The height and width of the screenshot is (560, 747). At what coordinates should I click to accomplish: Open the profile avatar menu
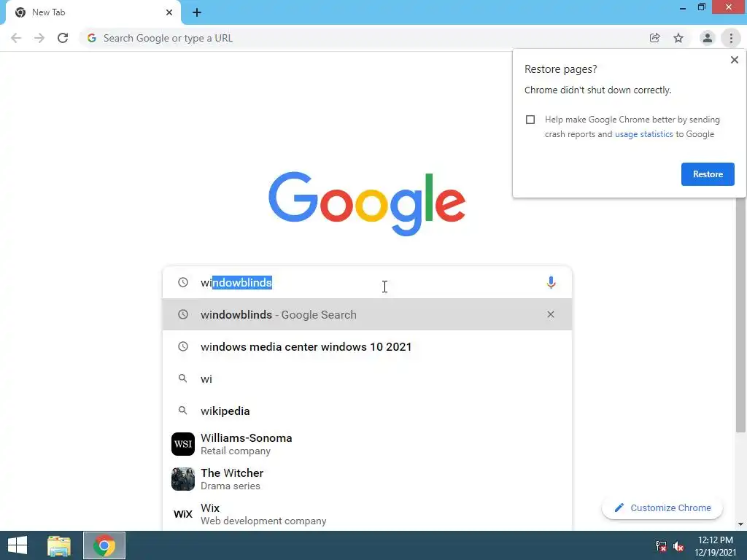(x=708, y=38)
